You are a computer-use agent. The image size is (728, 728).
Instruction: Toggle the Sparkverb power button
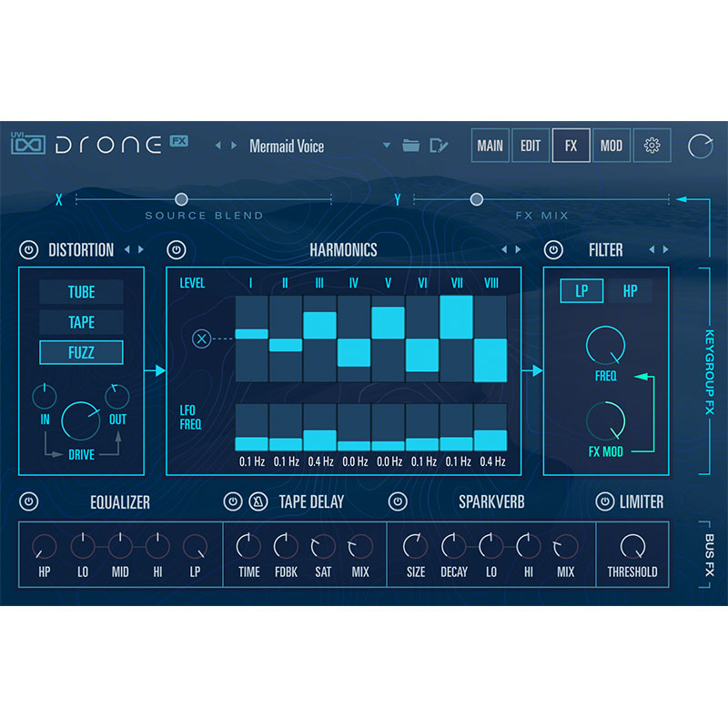click(x=398, y=502)
